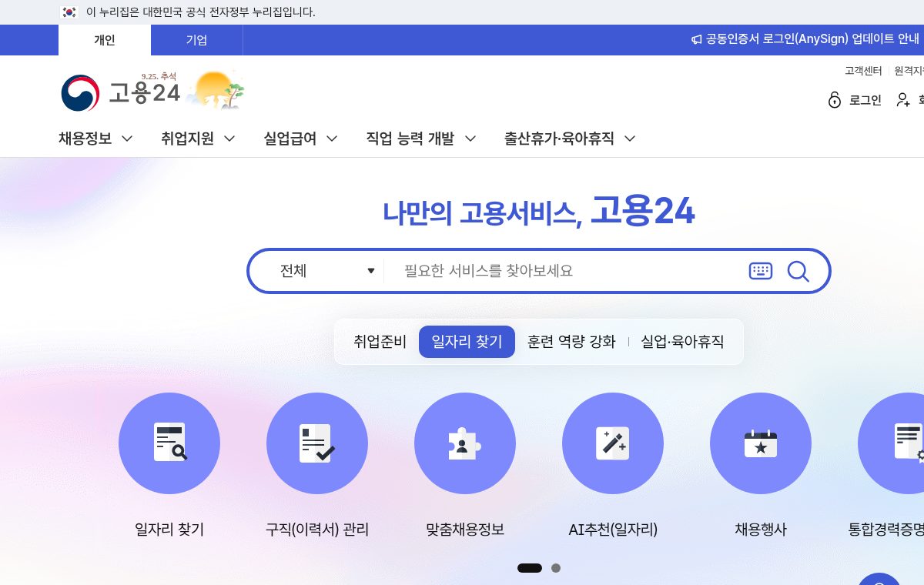The height and width of the screenshot is (585, 924).
Task: Select the 취업준비 tab
Action: coord(380,342)
